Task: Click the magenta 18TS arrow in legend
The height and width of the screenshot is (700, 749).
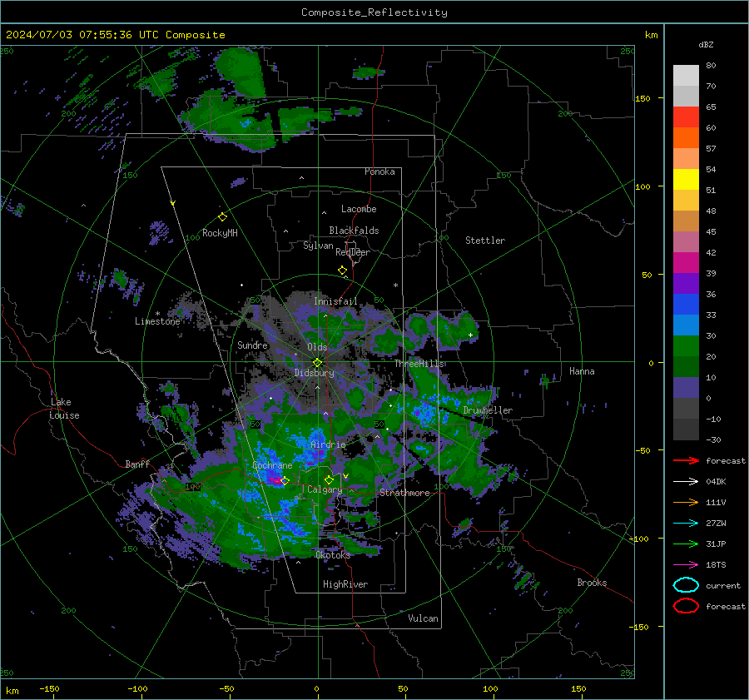Action: pos(686,565)
